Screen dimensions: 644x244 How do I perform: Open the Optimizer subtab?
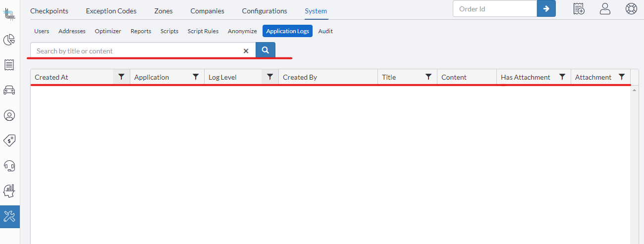(108, 31)
